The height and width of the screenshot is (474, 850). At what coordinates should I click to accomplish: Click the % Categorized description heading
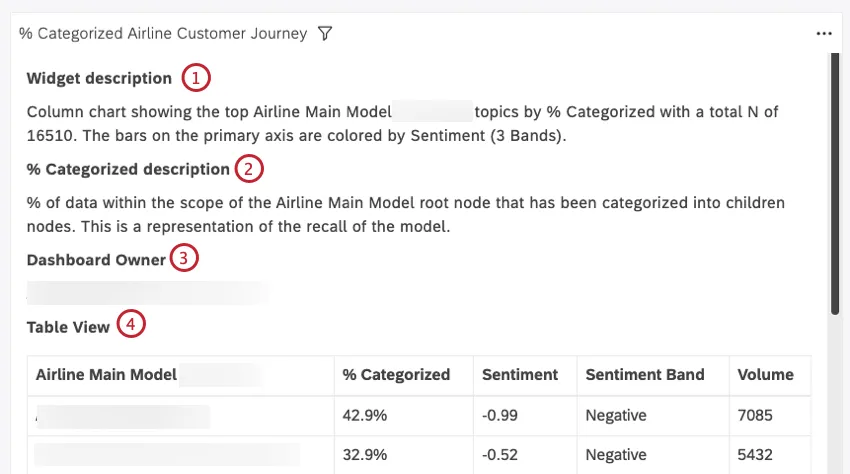point(128,169)
